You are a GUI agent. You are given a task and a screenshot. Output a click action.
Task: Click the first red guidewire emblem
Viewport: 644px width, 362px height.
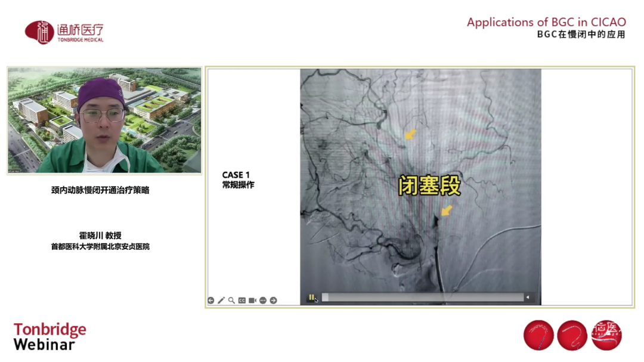coord(538,335)
